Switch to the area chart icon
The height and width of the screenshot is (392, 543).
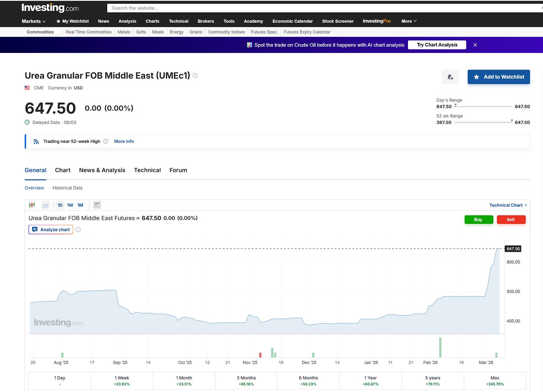(x=45, y=205)
